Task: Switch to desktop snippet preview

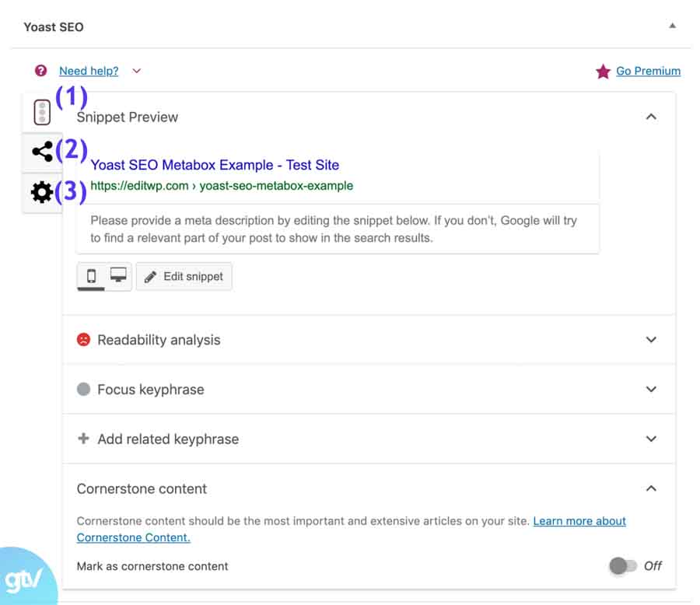Action: click(118, 276)
